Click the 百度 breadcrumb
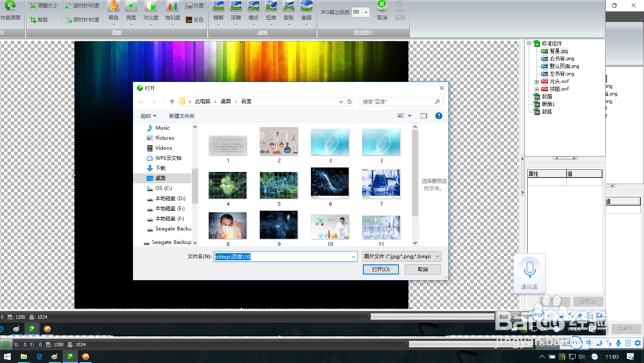 246,101
